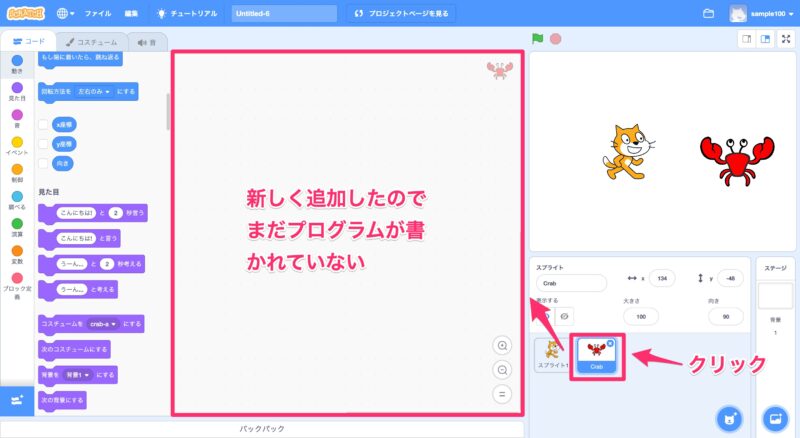Click the choose a backdrop button

(x=775, y=417)
